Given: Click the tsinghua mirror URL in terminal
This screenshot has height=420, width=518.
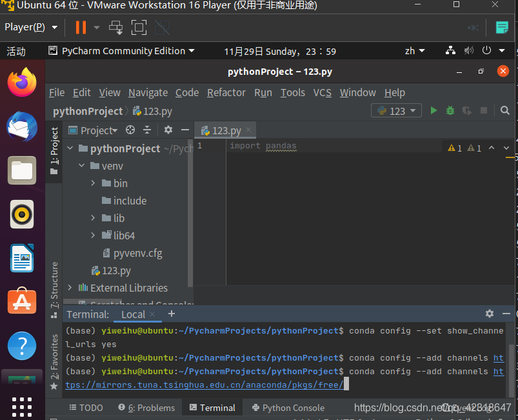Looking at the screenshot, I should (x=204, y=385).
